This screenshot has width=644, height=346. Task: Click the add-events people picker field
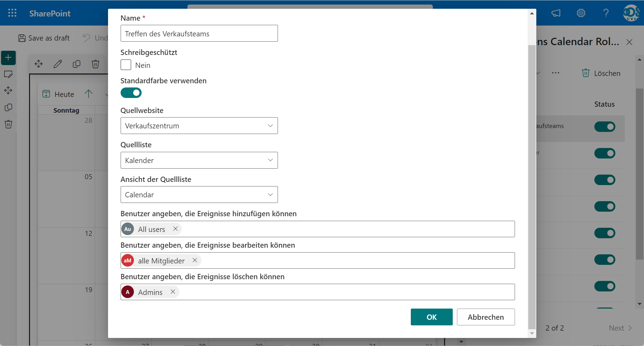(x=317, y=229)
